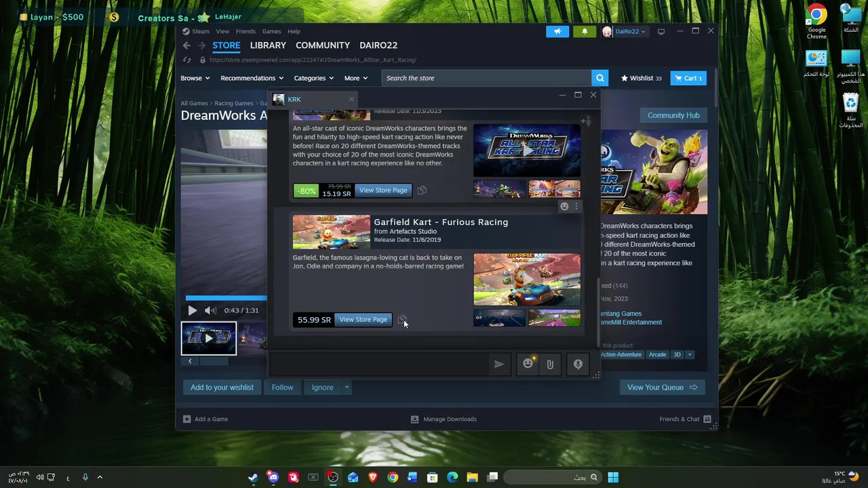Screen dimensions: 868x488
Task: Open the green notifications bell
Action: pos(585,31)
